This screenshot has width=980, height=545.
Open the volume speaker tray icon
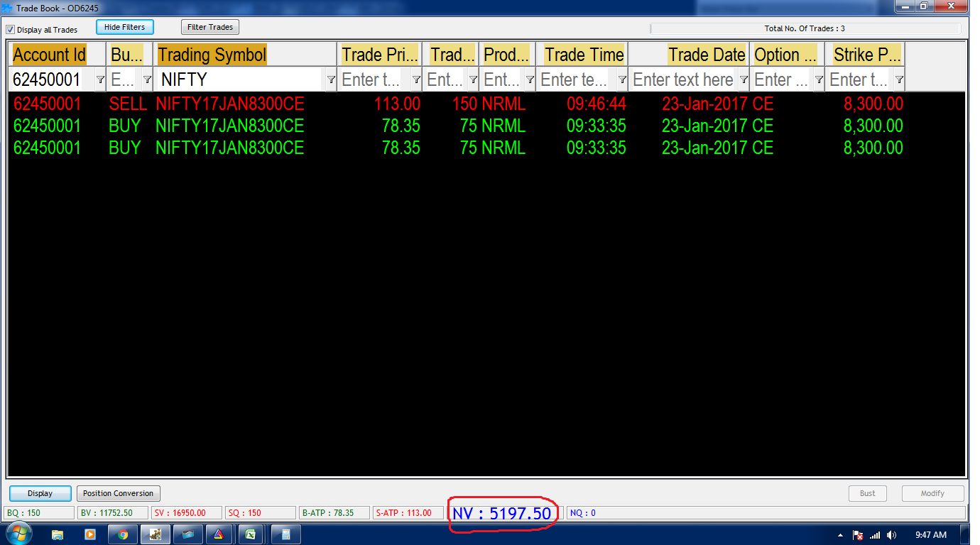(891, 535)
